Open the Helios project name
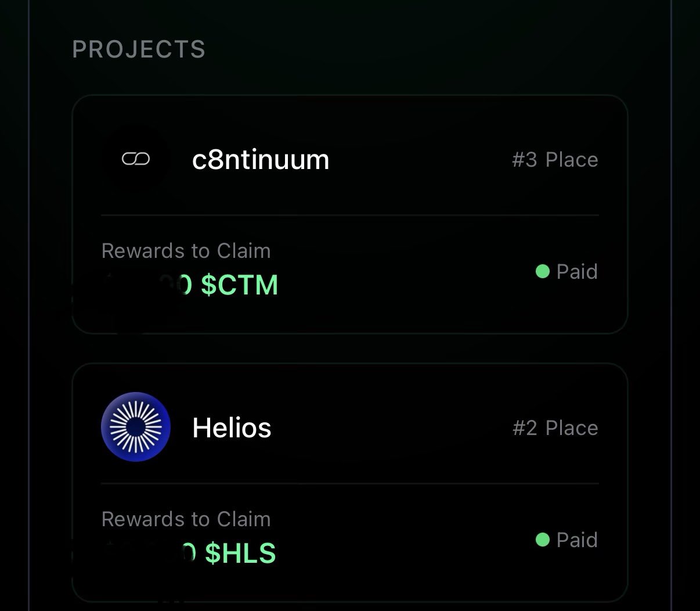This screenshot has width=700, height=611. pos(232,428)
